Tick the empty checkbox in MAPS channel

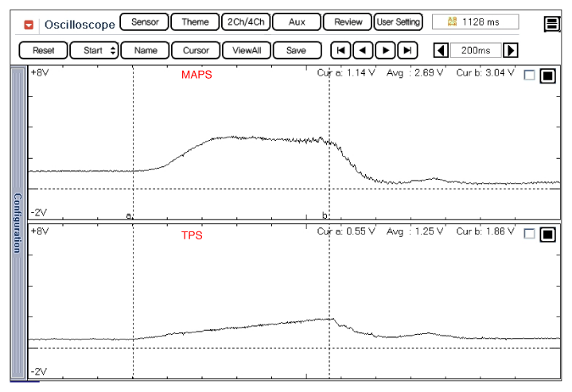click(x=529, y=75)
